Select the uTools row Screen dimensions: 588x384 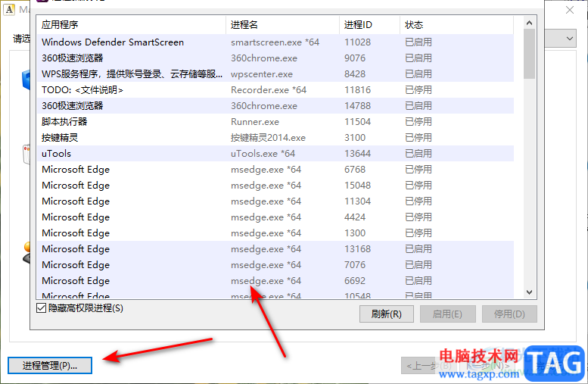point(275,154)
